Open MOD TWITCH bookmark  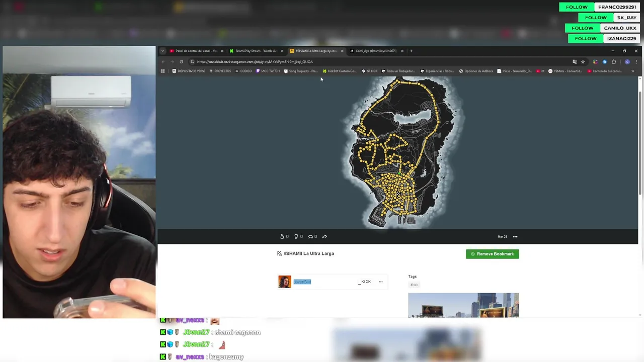[268, 71]
